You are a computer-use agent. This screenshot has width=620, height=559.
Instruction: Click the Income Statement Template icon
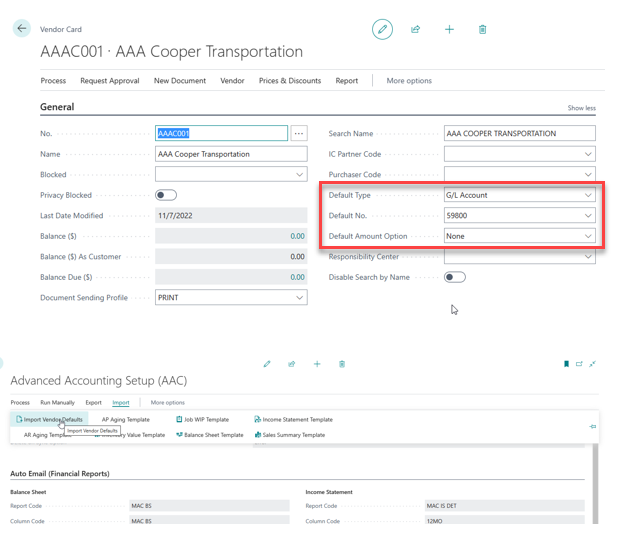coord(257,419)
